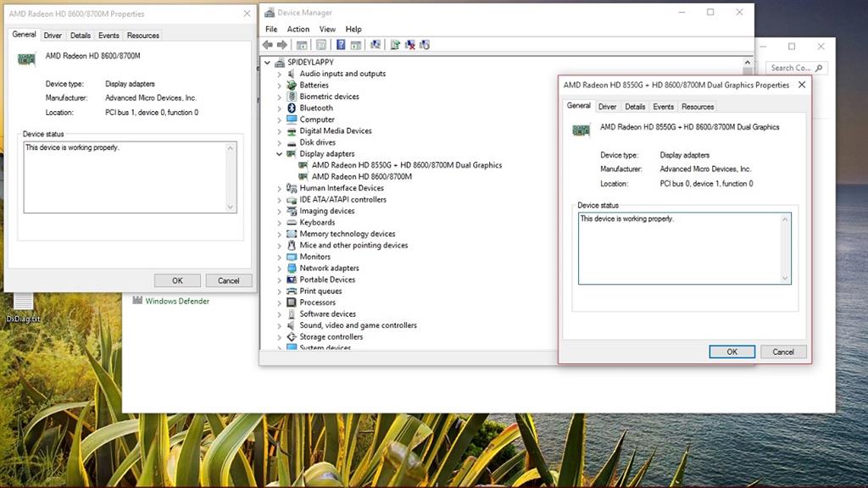Switch to Resources tab in Dual Graphics Properties
Viewport: 868px width, 488px height.
[x=698, y=107]
